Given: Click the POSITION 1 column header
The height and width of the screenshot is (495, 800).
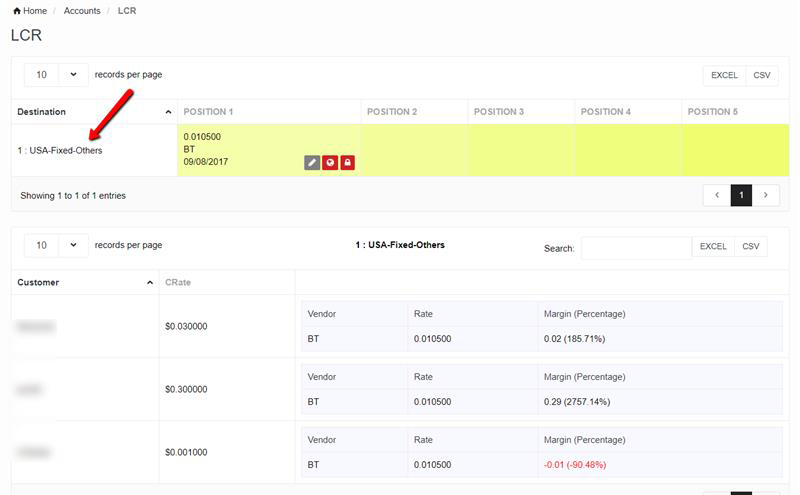Looking at the screenshot, I should (208, 112).
